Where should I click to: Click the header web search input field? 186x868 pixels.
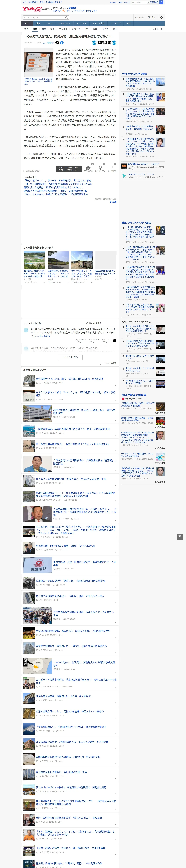139,2
